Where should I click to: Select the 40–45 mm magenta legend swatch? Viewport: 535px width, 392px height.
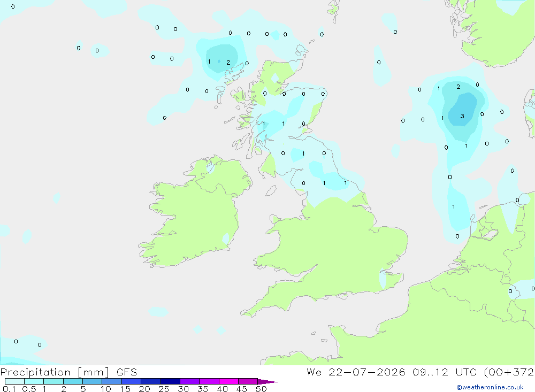tap(228, 381)
